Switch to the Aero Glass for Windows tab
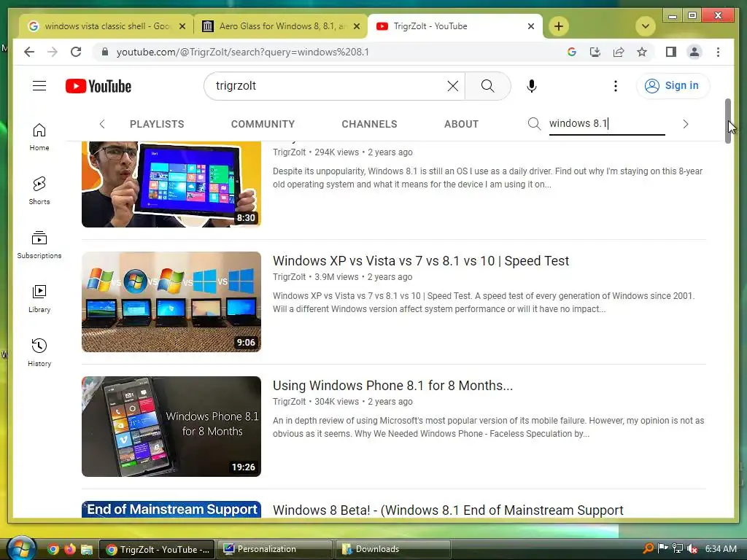This screenshot has height=560, width=747. pyautogui.click(x=281, y=26)
